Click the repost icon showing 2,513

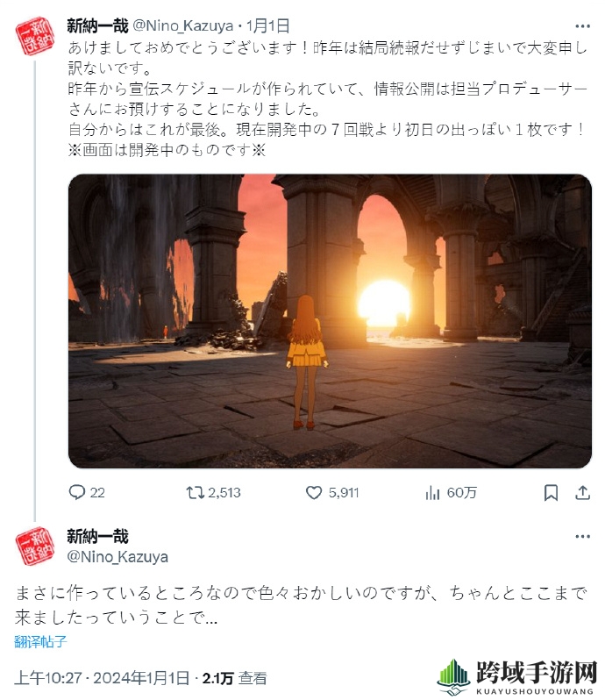tap(195, 492)
